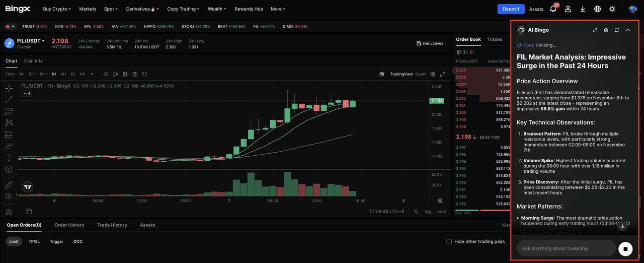Select the ruler measure tool
Image resolution: width=644 pixels, height=263 pixels.
click(9, 184)
